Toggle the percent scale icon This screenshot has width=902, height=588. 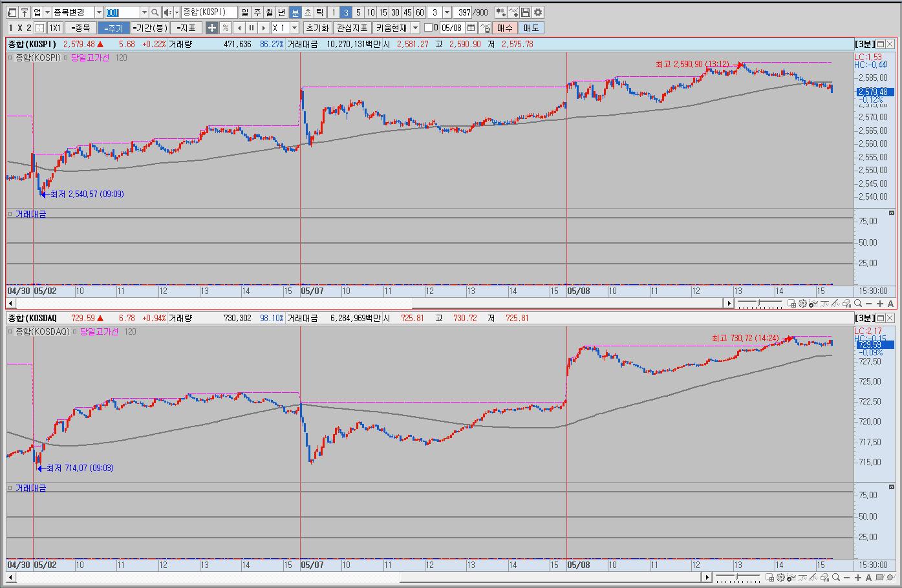click(225, 28)
